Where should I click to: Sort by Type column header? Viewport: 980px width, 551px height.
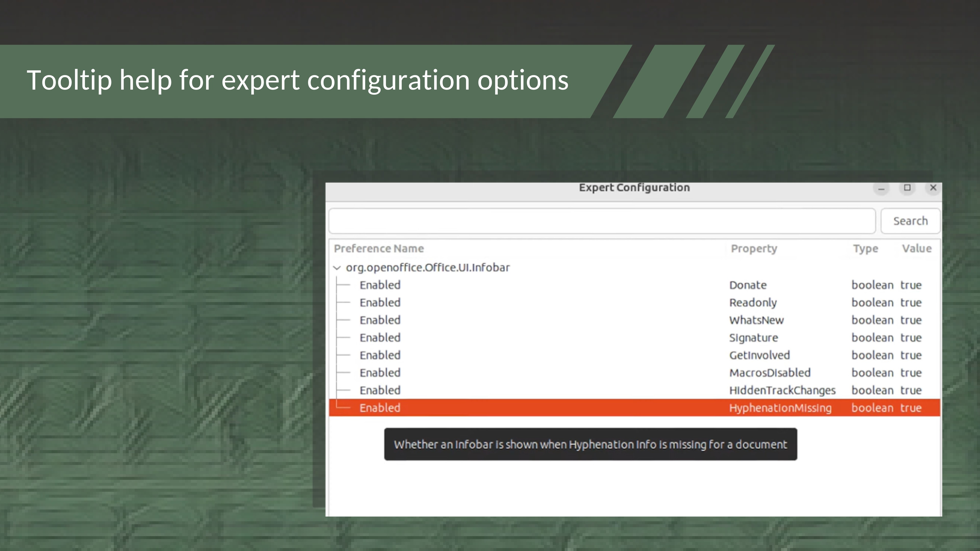pyautogui.click(x=865, y=249)
